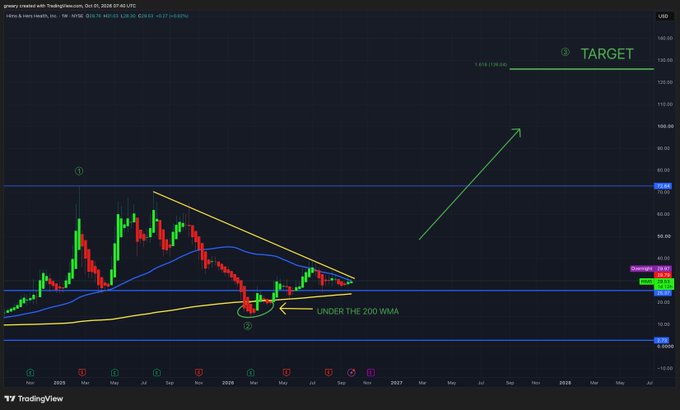Click the blue 72.84 price line label

[663, 186]
